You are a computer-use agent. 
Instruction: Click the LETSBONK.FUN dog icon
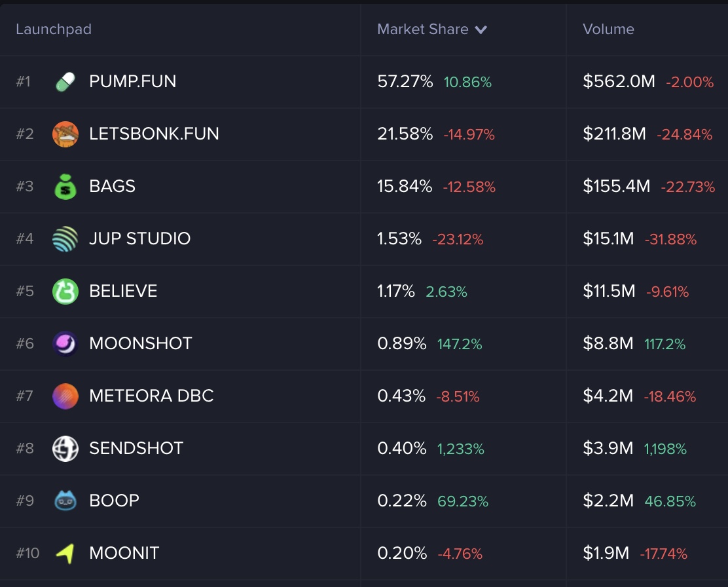click(65, 134)
